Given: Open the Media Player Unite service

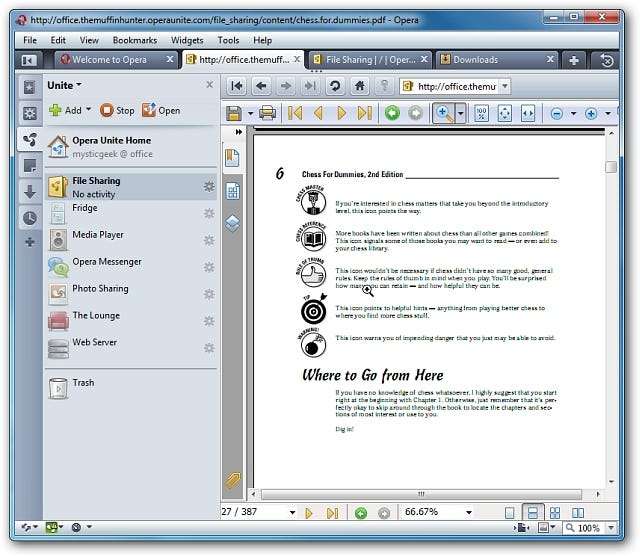Looking at the screenshot, I should [x=97, y=235].
